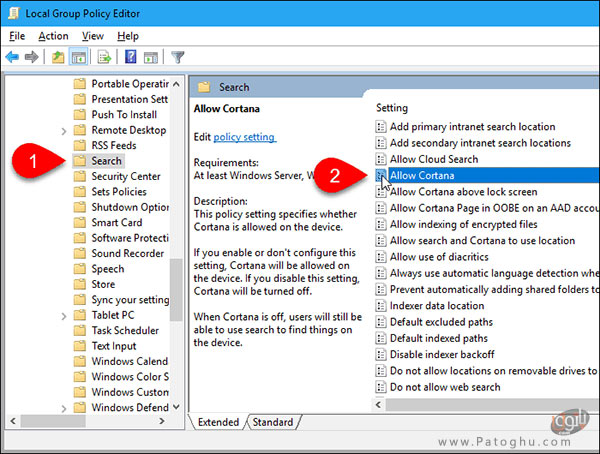Click policy icon beside Allow indexing of encrypted files

(381, 224)
